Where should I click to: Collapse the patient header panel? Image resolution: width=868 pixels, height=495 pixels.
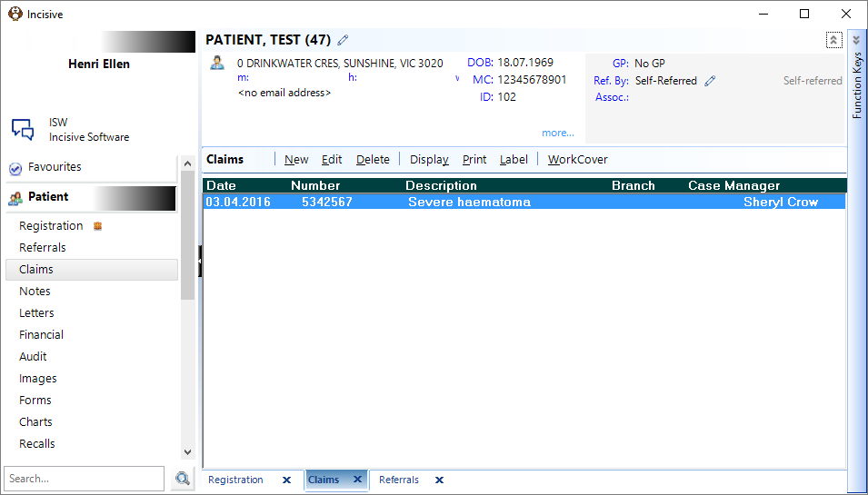[x=834, y=40]
